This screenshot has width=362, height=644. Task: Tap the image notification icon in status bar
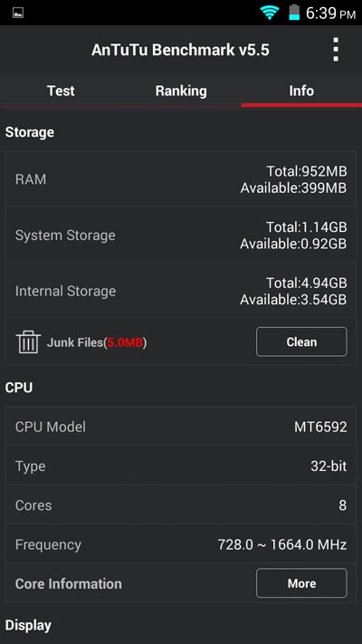(18, 14)
